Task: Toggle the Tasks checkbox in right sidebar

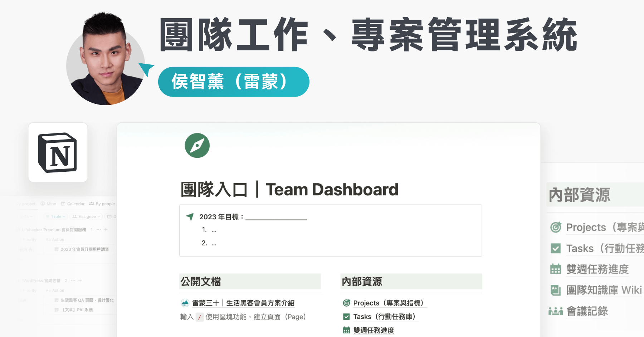Action: (x=555, y=248)
